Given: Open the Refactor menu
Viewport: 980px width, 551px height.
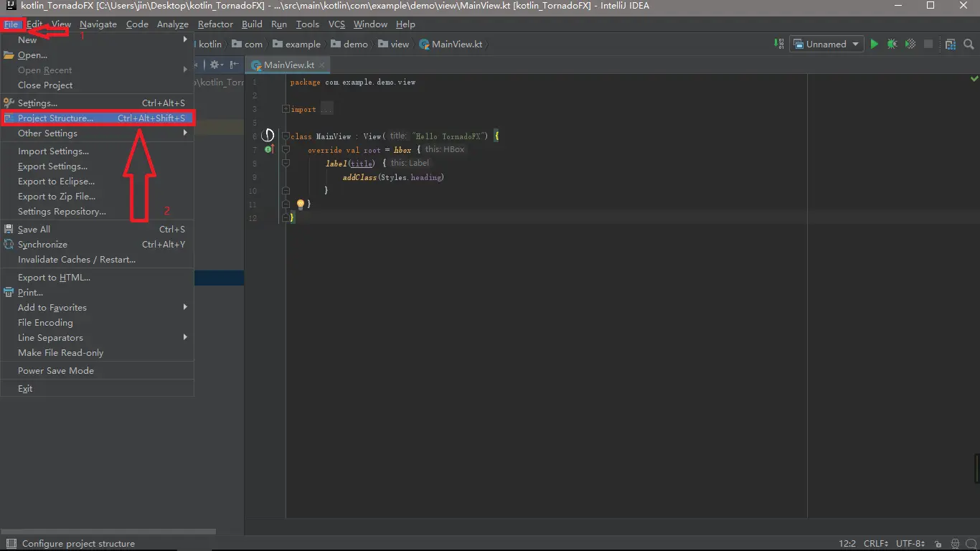Looking at the screenshot, I should [x=215, y=24].
